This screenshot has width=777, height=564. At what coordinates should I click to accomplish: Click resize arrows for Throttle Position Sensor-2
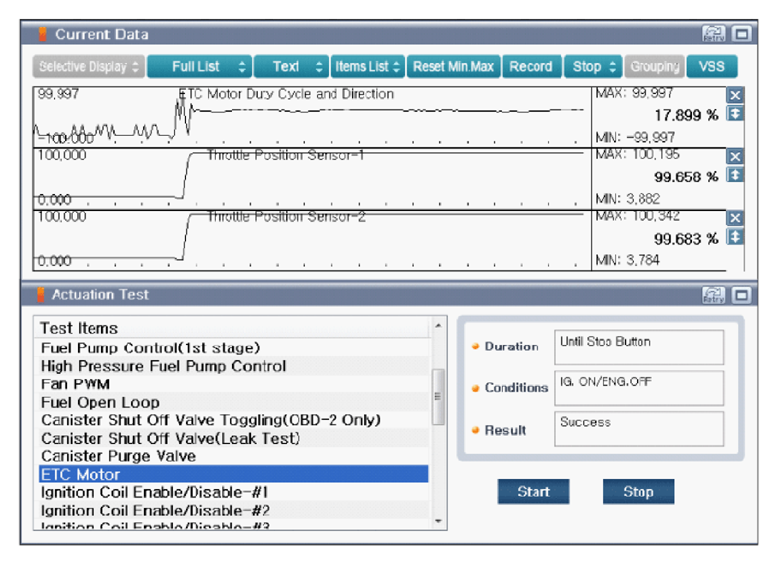[735, 237]
